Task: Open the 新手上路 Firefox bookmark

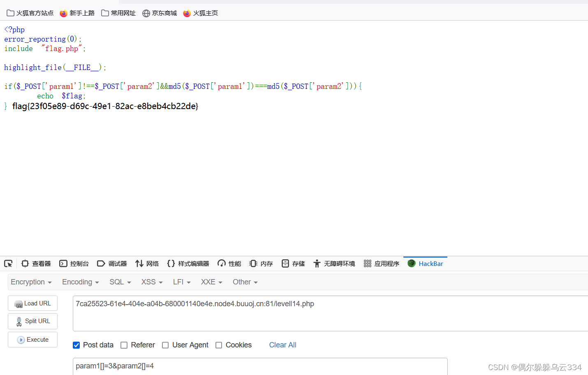Action: pos(77,13)
